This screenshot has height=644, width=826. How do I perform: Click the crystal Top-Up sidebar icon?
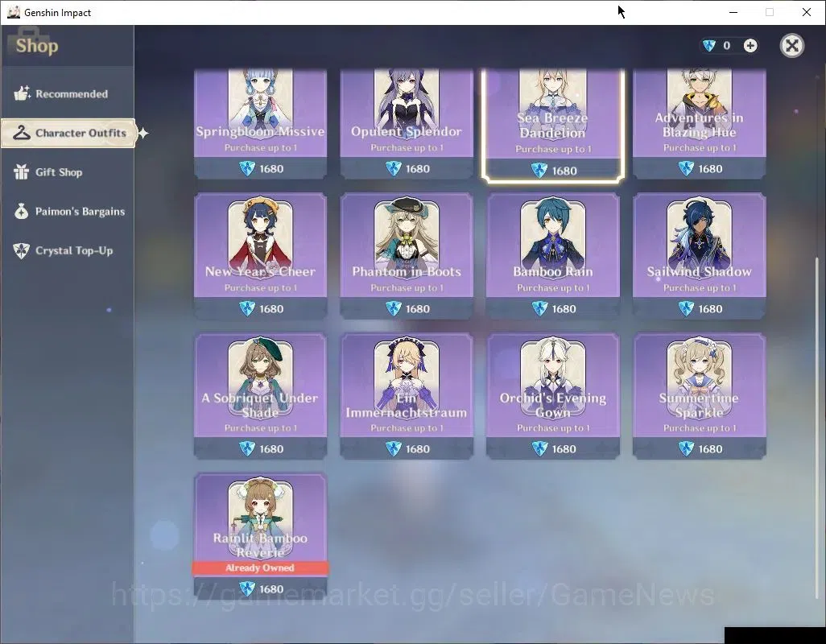[x=21, y=250]
